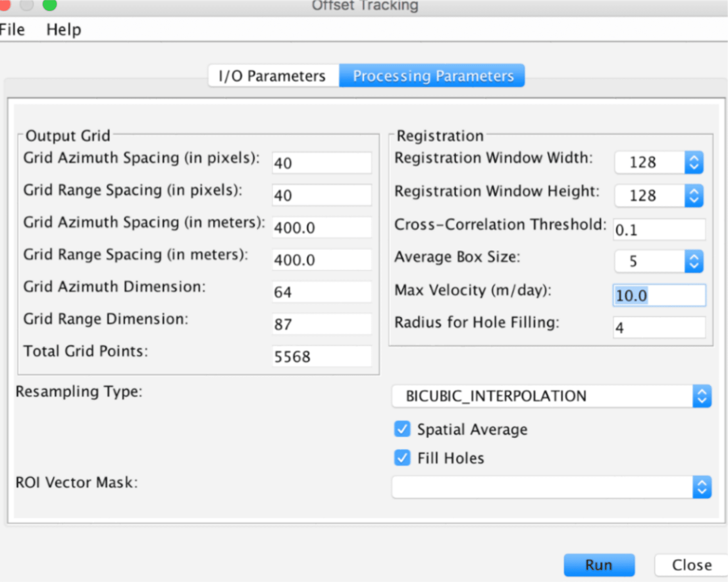Select the Grid Azimuth Dimension field
Viewport: 728px width, 582px height.
click(322, 292)
